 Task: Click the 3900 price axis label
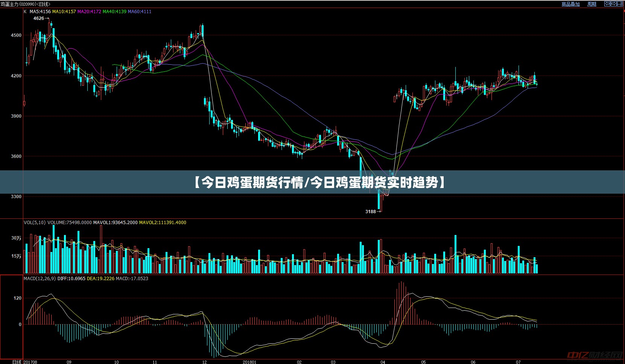[16, 116]
